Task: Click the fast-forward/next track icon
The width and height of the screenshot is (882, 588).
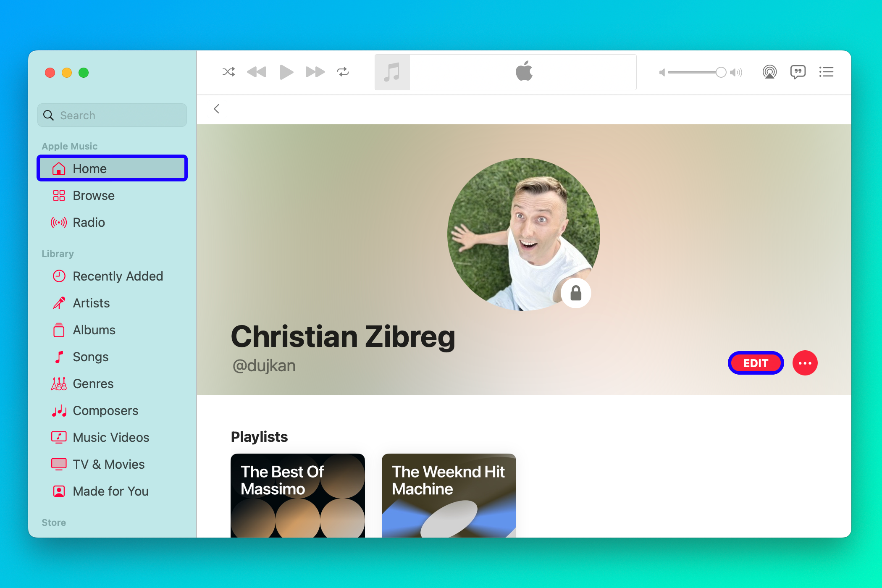Action: coord(314,72)
